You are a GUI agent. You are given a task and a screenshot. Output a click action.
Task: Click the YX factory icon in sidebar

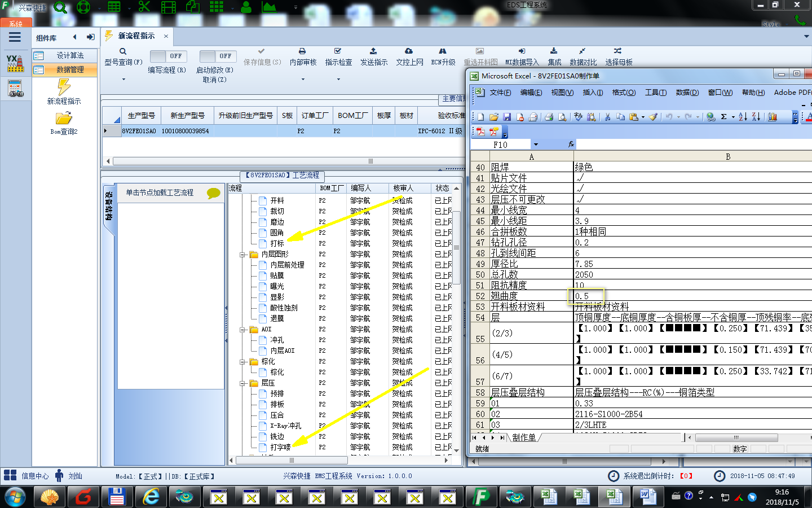(15, 63)
